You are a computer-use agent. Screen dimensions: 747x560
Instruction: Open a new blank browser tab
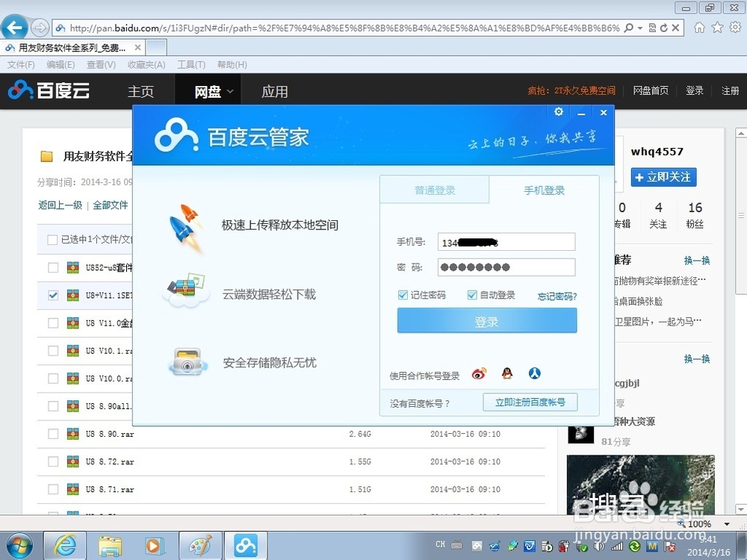tap(156, 48)
